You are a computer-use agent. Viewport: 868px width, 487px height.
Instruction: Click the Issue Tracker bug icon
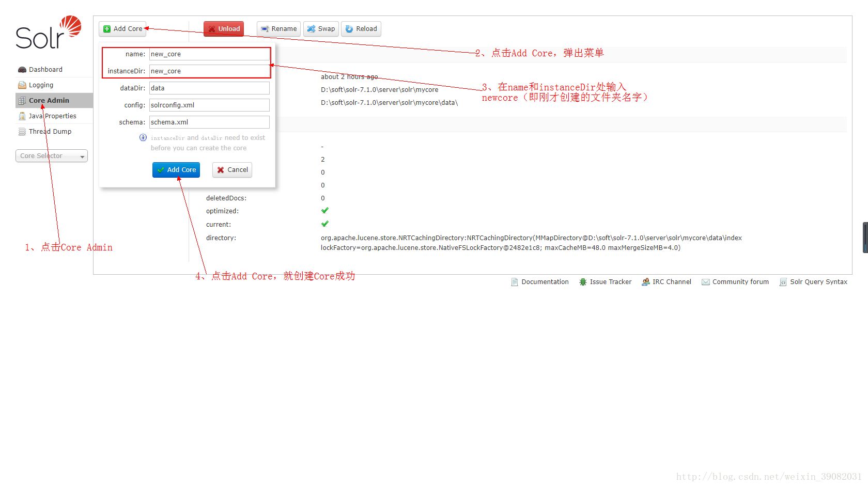click(x=583, y=282)
